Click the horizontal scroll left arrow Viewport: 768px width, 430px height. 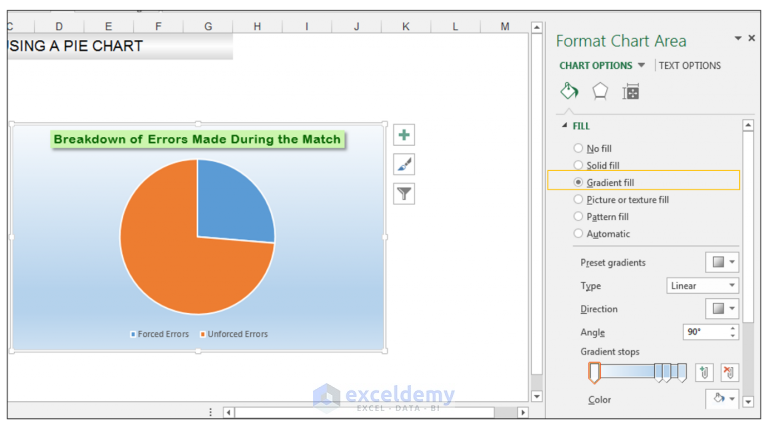coord(228,412)
